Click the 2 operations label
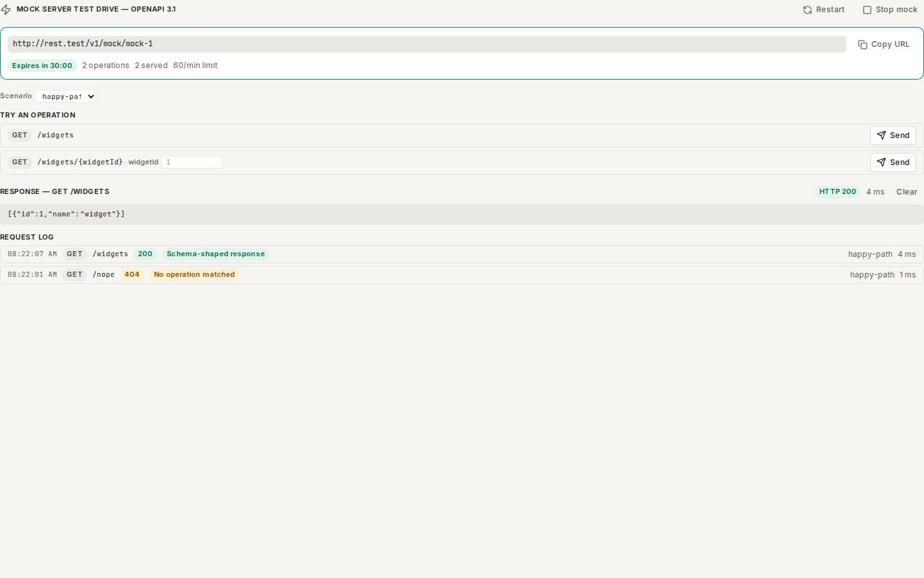 (x=106, y=66)
